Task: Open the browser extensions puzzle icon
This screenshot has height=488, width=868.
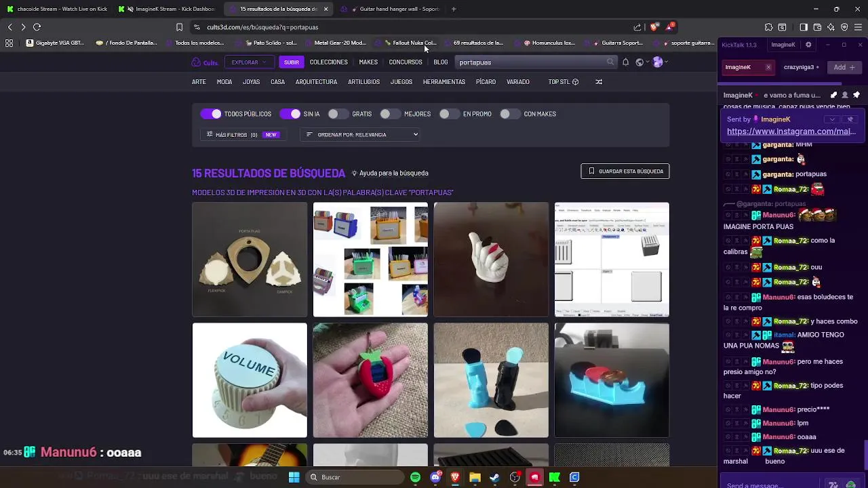Action: (768, 27)
